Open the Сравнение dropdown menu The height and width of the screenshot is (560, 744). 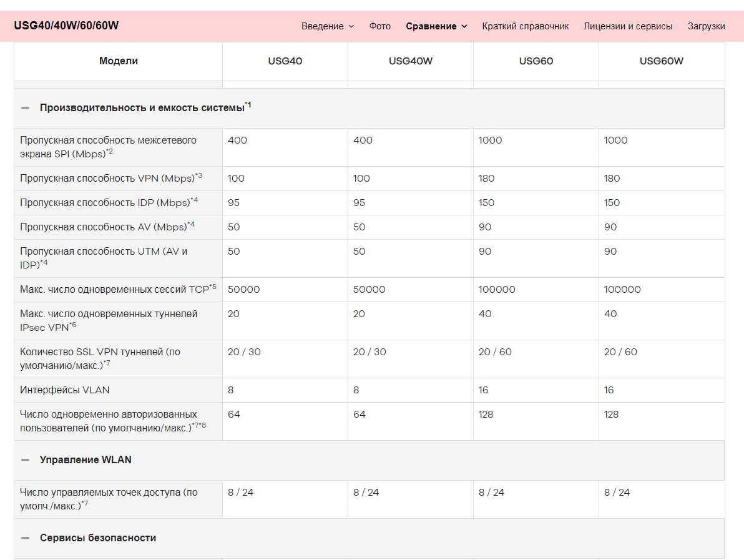coord(436,26)
